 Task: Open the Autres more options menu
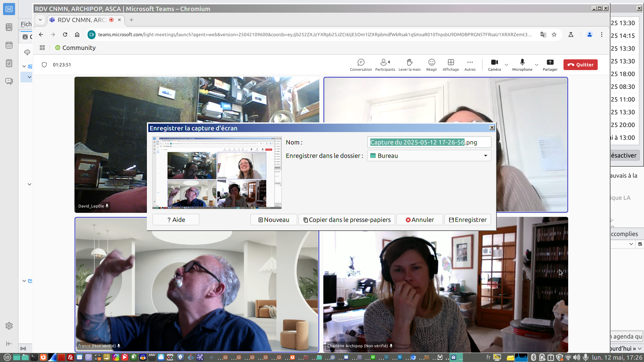(x=470, y=65)
